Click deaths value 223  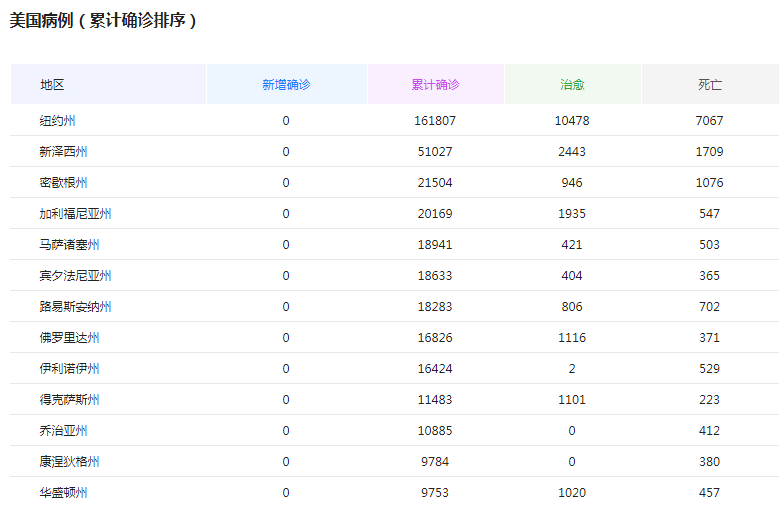pyautogui.click(x=710, y=400)
